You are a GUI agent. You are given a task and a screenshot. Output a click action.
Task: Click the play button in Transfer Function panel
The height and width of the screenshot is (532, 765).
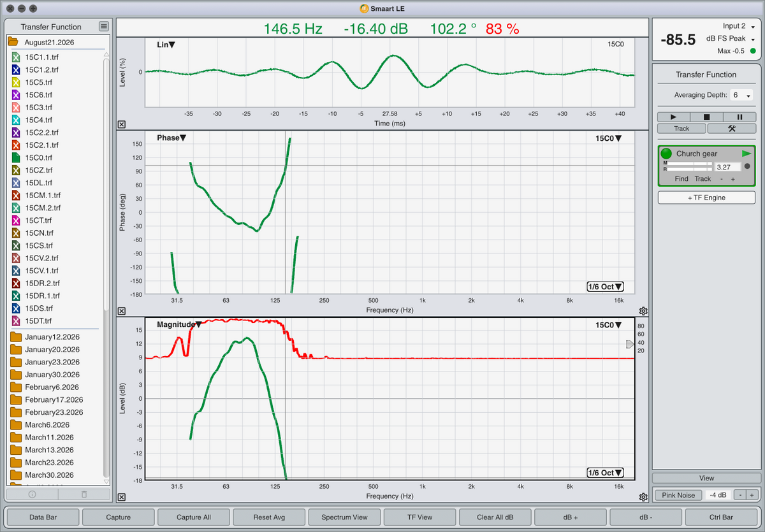pyautogui.click(x=674, y=117)
